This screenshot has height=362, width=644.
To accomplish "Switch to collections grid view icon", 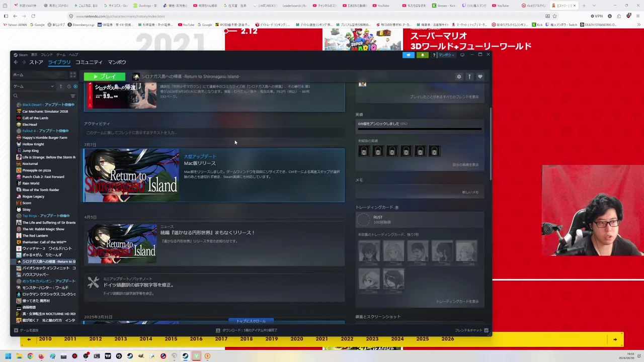I will 73,75.
